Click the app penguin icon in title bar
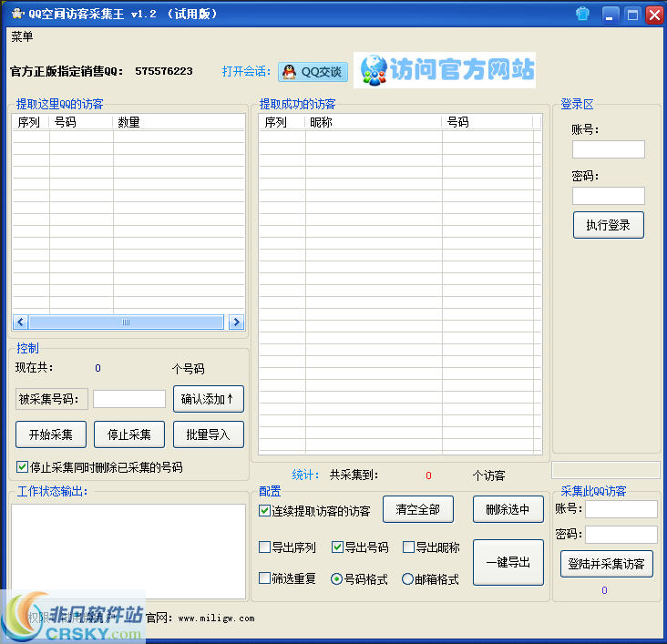667x644 pixels. [17, 14]
